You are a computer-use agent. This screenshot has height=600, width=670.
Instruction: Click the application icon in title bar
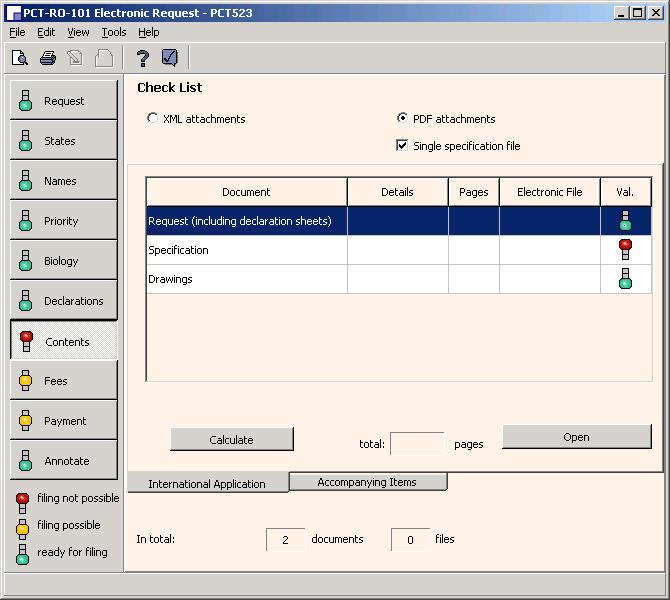coord(14,13)
